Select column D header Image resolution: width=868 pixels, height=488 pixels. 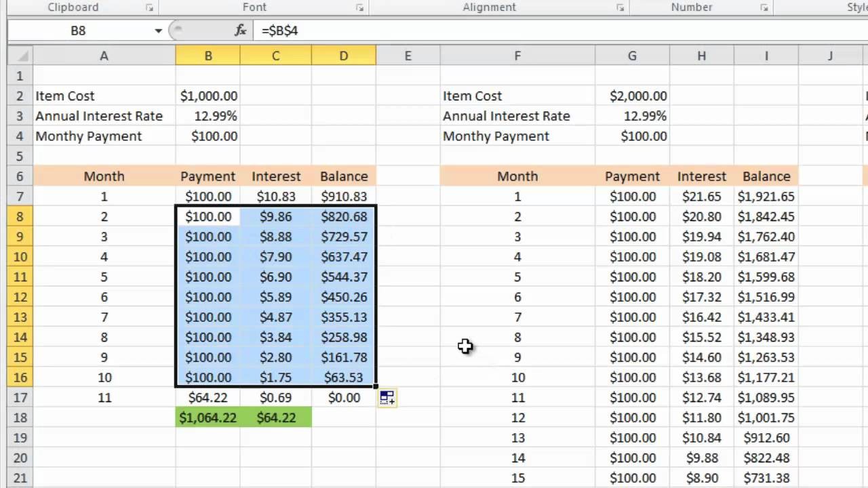click(344, 56)
